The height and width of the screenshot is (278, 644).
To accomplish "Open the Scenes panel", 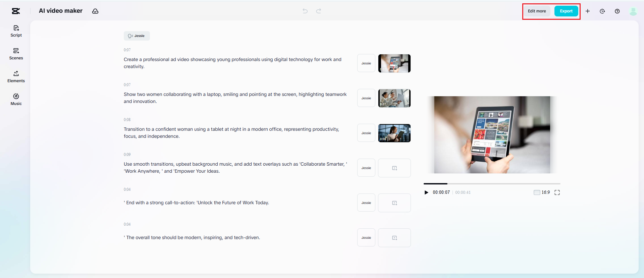I will point(16,54).
